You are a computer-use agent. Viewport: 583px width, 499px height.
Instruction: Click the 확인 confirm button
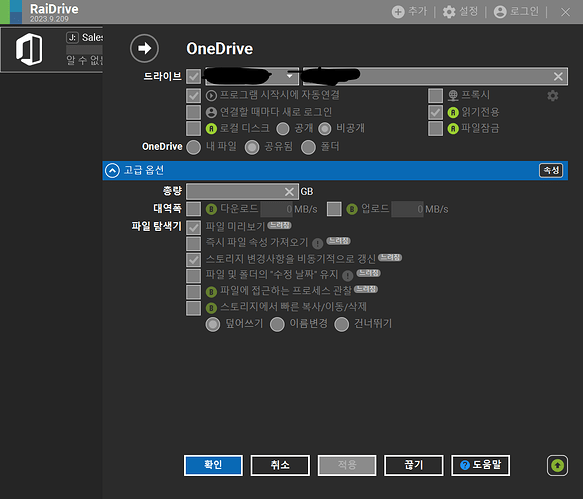pos(213,465)
